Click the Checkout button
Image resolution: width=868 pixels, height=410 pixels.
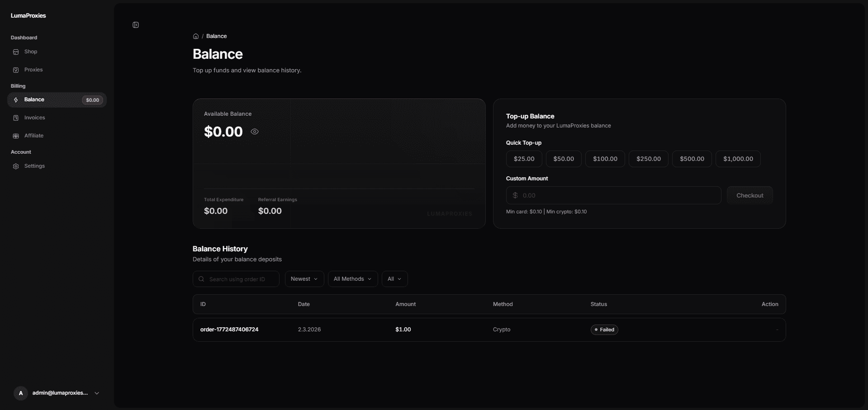[x=749, y=195]
